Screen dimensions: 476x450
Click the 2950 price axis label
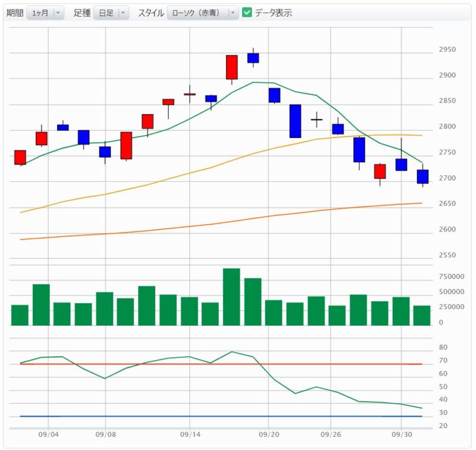tap(447, 49)
